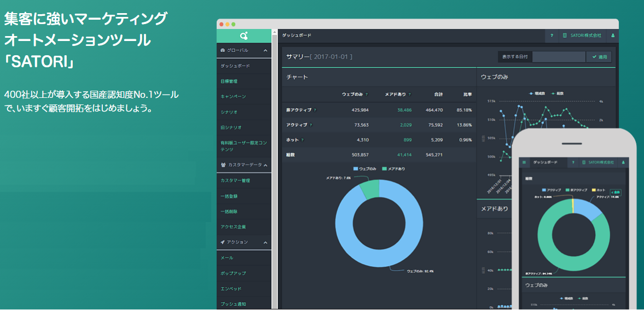Open 目標管理 in the sidebar
This screenshot has height=310, width=644.
(x=244, y=81)
